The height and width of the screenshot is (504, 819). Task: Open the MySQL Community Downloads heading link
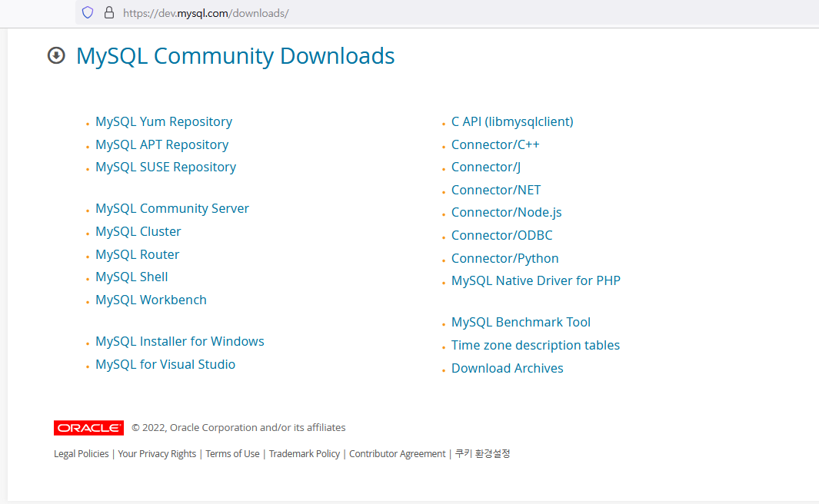(235, 56)
